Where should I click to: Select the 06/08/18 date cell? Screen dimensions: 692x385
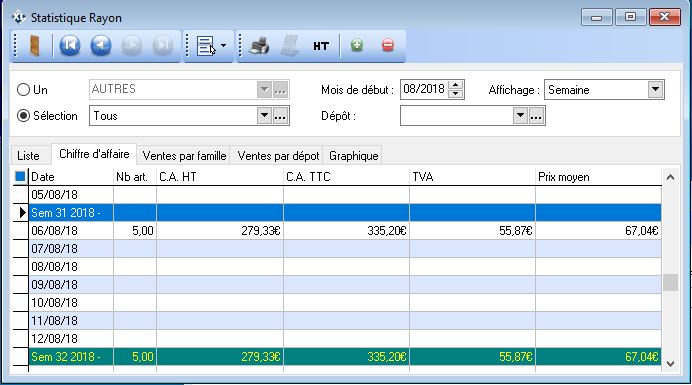point(71,231)
